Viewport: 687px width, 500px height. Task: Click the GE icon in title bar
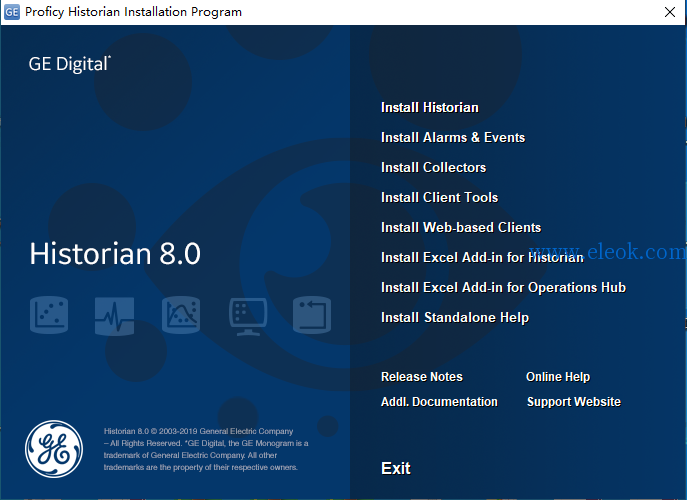tap(12, 12)
